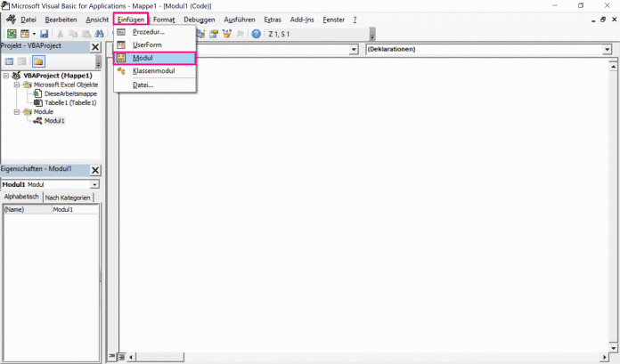Image resolution: width=620 pixels, height=364 pixels.
Task: Select Prozedur... menu entry
Action: [148, 32]
